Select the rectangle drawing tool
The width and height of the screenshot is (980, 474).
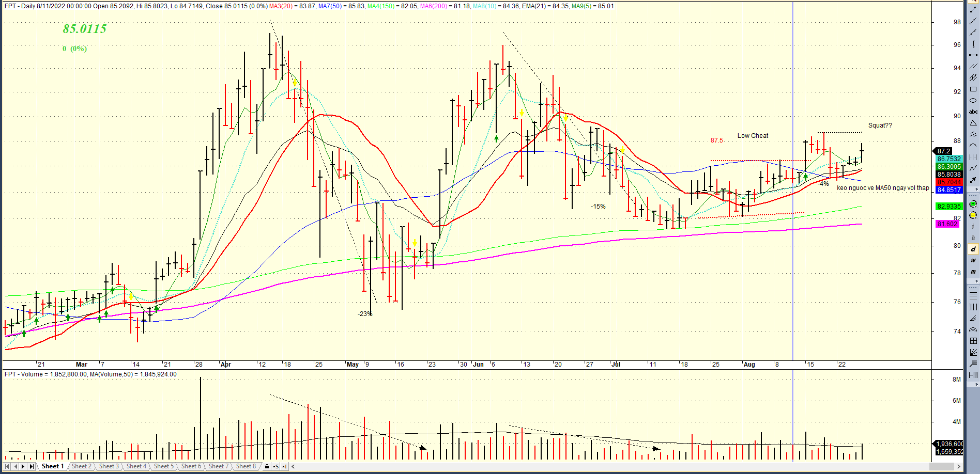pyautogui.click(x=973, y=89)
